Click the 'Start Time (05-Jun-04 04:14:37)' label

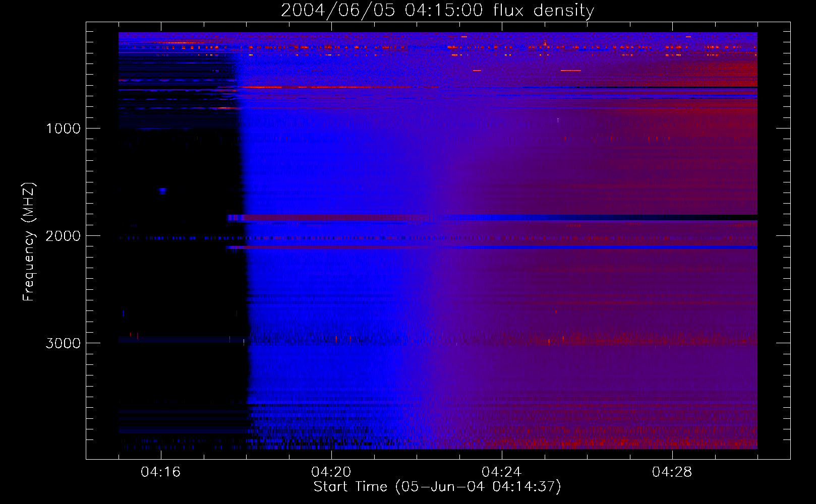pos(437,487)
